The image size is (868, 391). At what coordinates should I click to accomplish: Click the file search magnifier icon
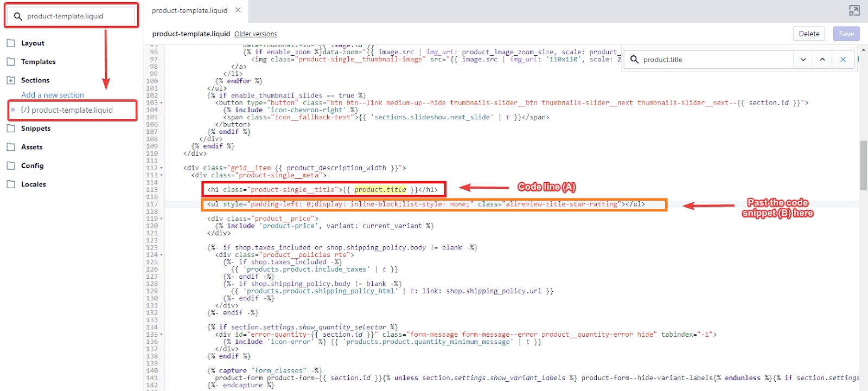tap(18, 16)
